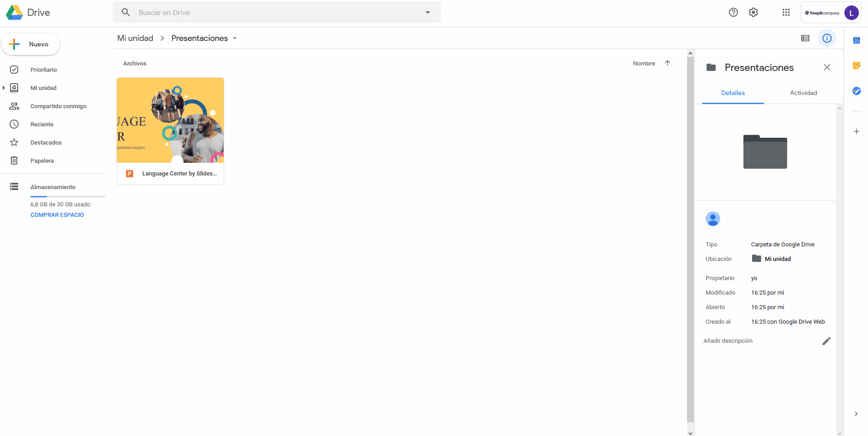Click Creado el 16:25 con Google Drive Web
The image size is (868, 436).
pos(765,322)
